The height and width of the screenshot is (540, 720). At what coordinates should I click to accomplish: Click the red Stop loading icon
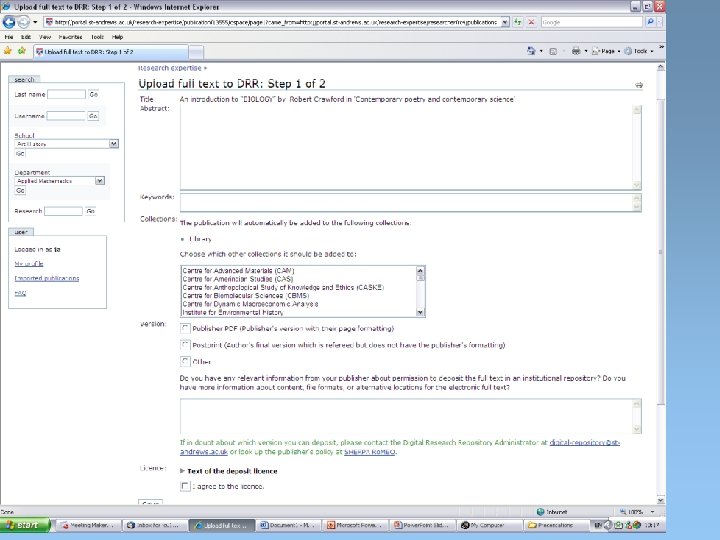[x=531, y=22]
